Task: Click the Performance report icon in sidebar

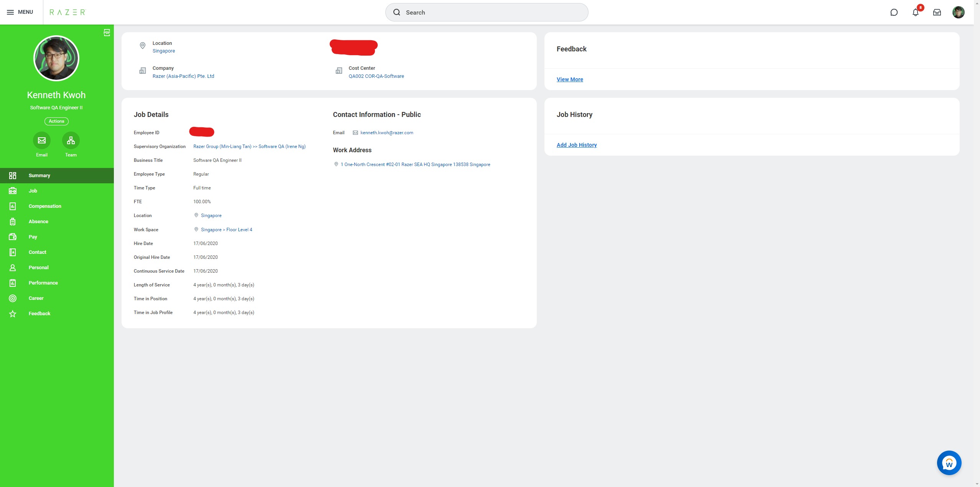Action: tap(13, 283)
